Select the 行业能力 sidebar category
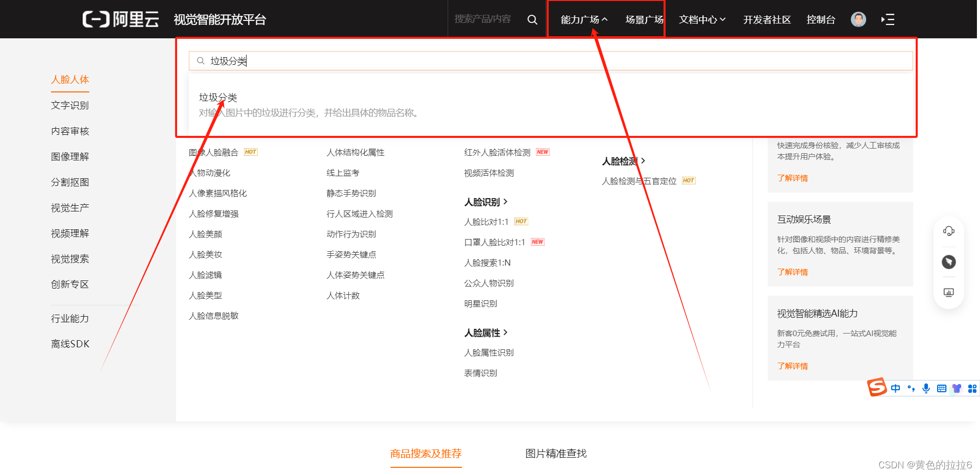The height and width of the screenshot is (475, 980). [70, 319]
